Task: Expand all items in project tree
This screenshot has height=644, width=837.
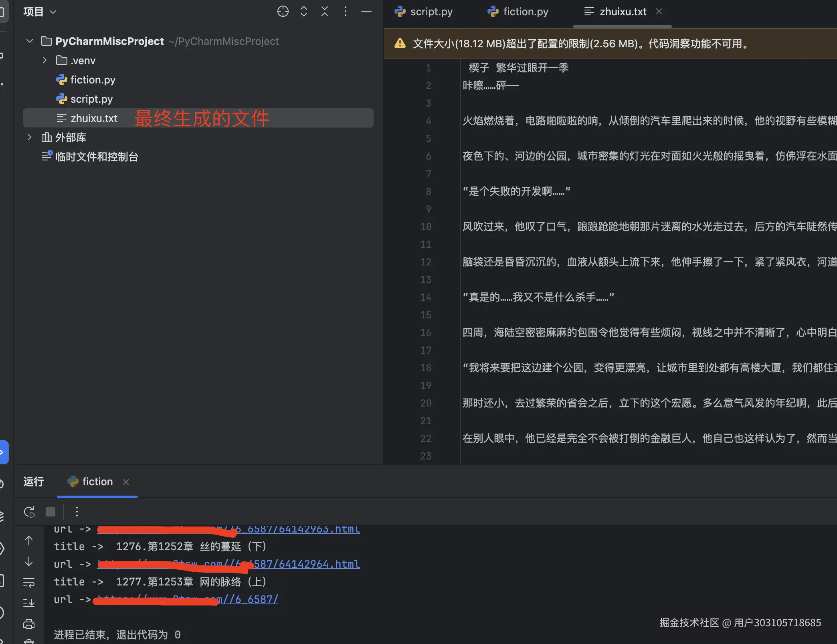Action: (x=304, y=12)
